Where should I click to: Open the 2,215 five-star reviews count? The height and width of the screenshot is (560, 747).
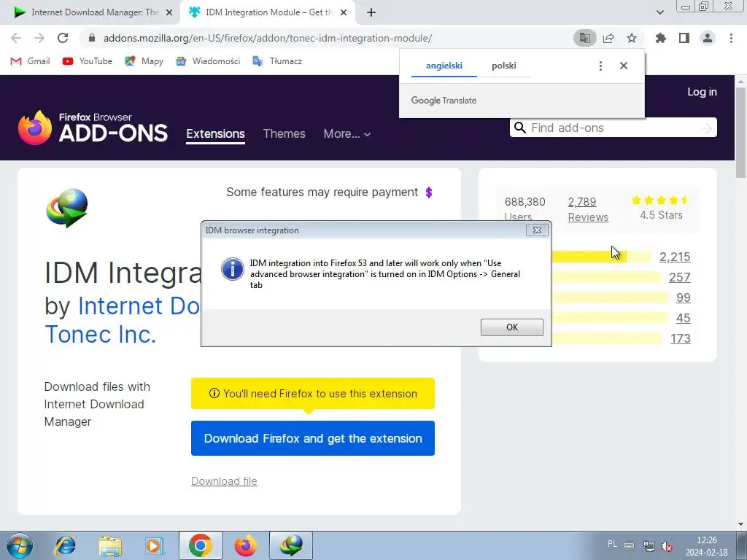(675, 257)
